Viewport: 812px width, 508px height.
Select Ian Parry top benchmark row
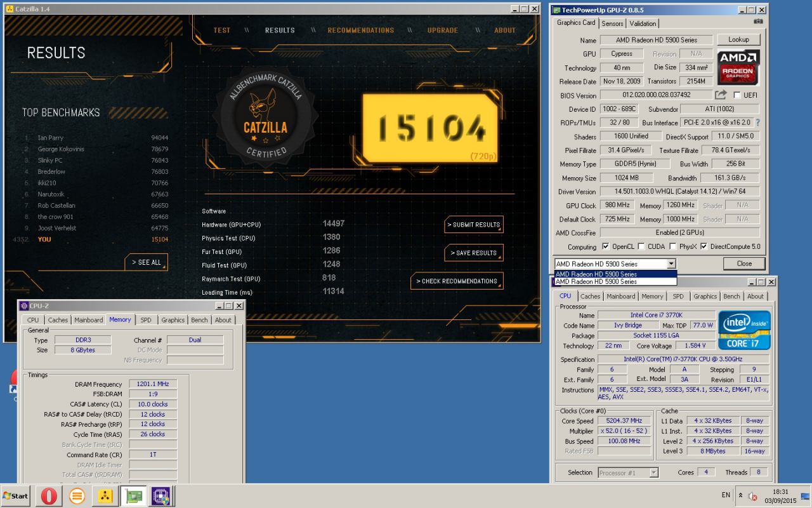[96, 138]
